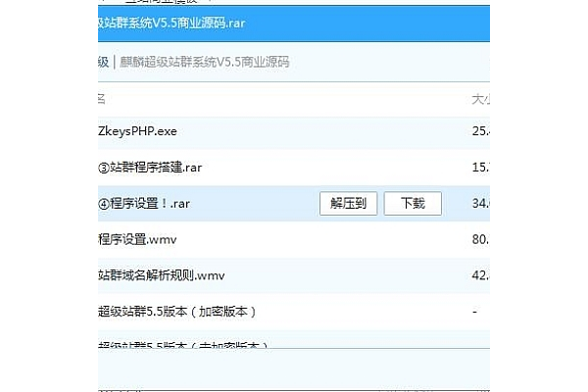The height and width of the screenshot is (392, 588).
Task: Select the ③站群程序搭建.rar archive
Action: click(x=154, y=167)
